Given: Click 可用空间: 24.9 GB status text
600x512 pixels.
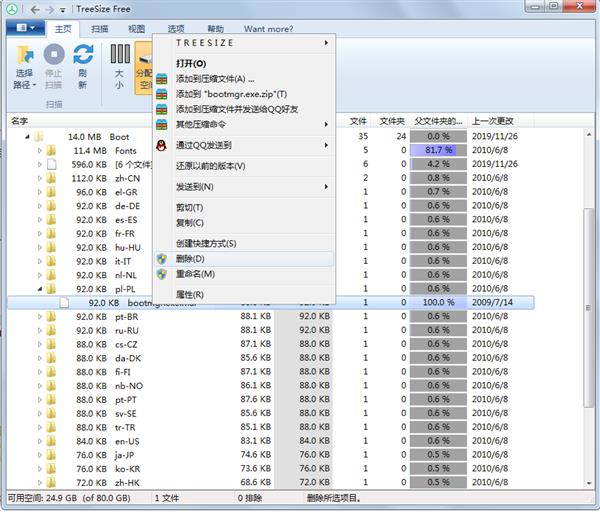Looking at the screenshot, I should point(69,498).
